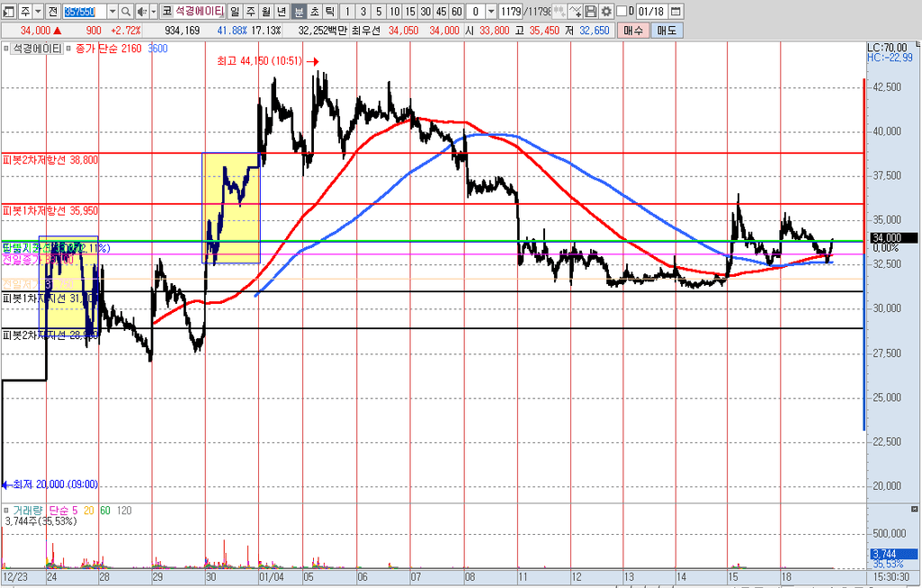The height and width of the screenshot is (588, 922).
Task: Save chart with the floppy disk icon
Action: pos(591,12)
